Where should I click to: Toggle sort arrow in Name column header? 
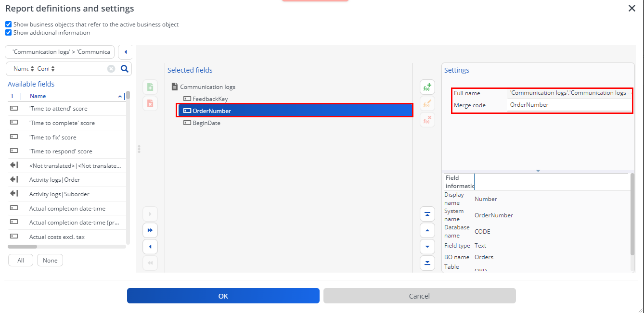pyautogui.click(x=120, y=97)
